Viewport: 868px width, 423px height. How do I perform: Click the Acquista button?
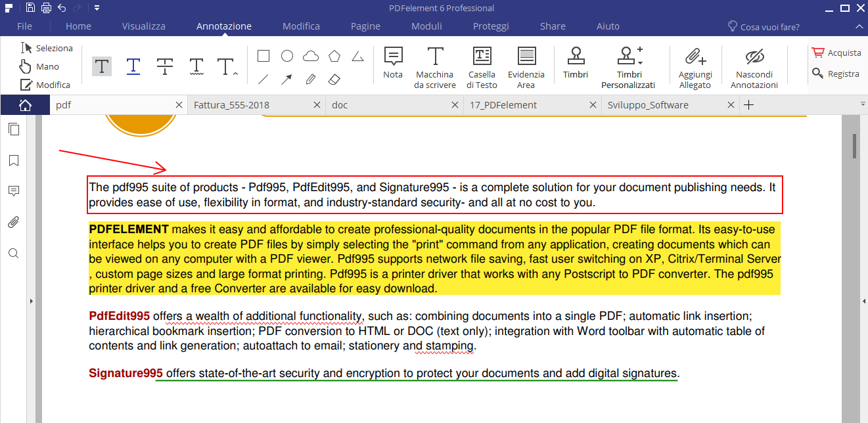tap(836, 53)
